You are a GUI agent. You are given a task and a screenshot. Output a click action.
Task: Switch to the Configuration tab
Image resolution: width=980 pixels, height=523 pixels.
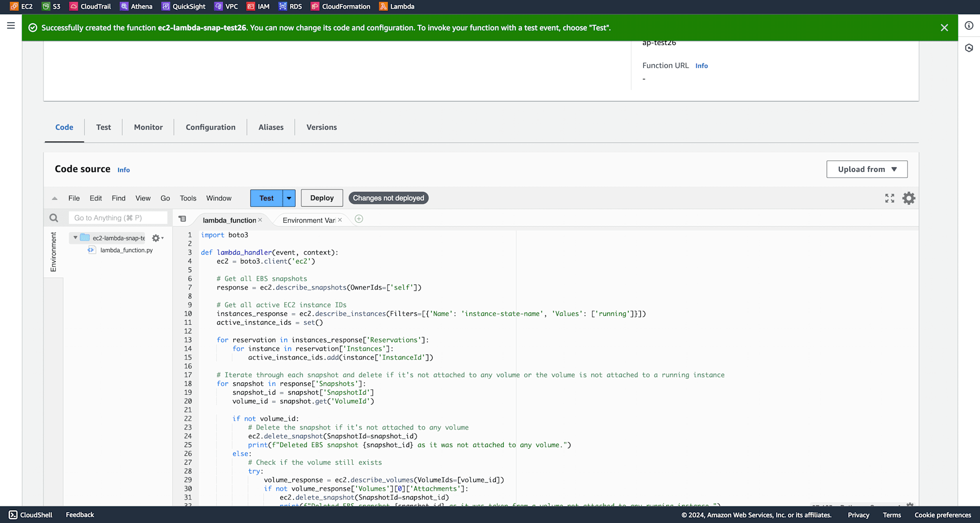click(211, 127)
